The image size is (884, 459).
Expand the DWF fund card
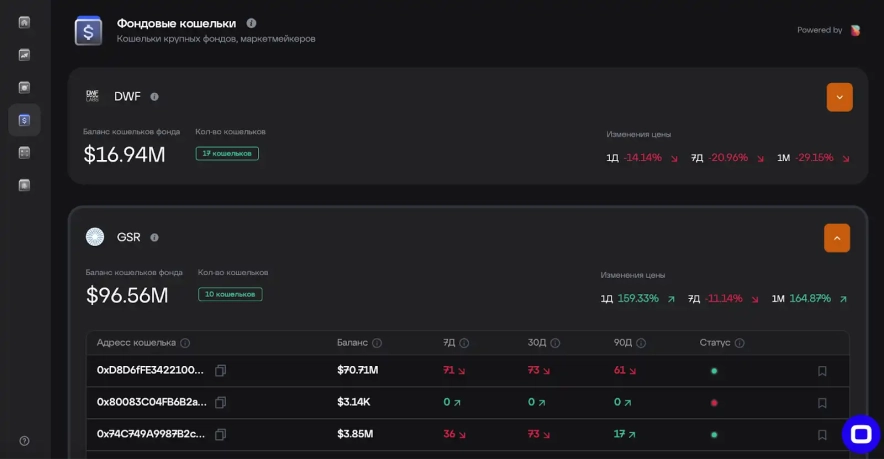[x=839, y=97]
